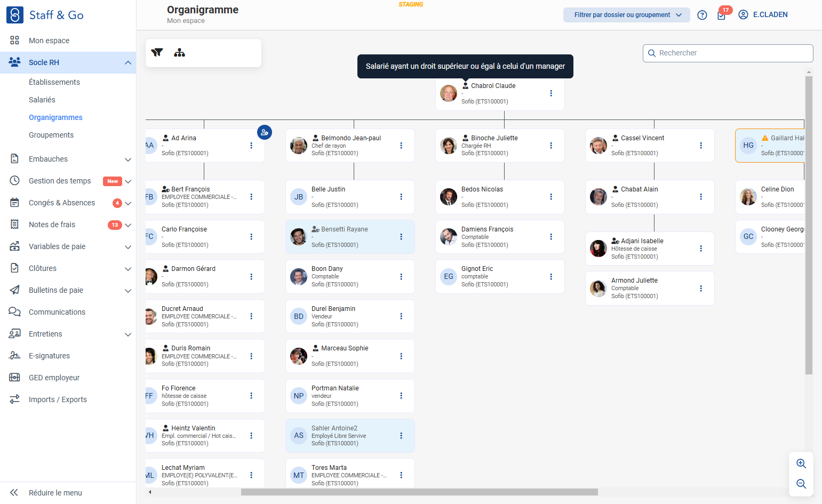Open three-dot menu for Gignot Eric
822x504 pixels.
click(x=551, y=277)
